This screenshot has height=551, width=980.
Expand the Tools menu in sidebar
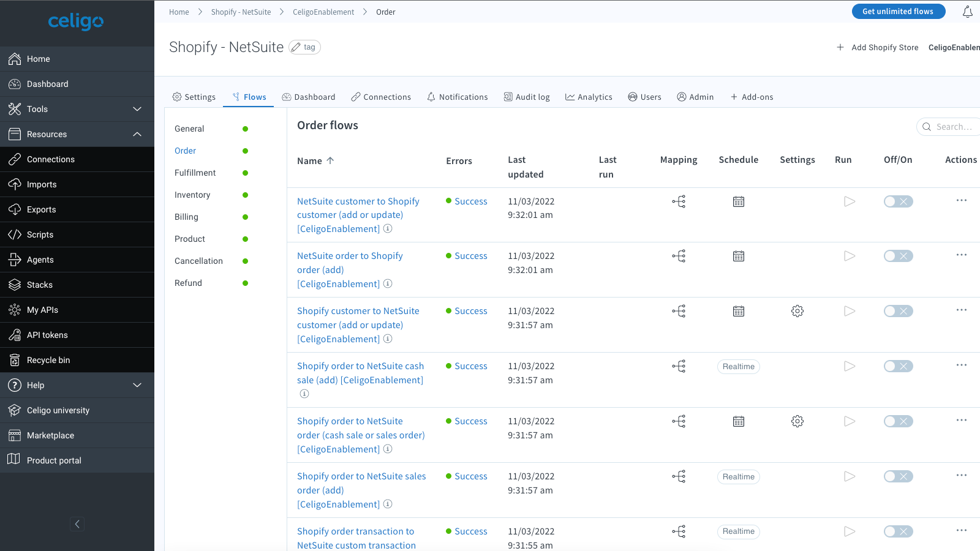click(x=77, y=109)
